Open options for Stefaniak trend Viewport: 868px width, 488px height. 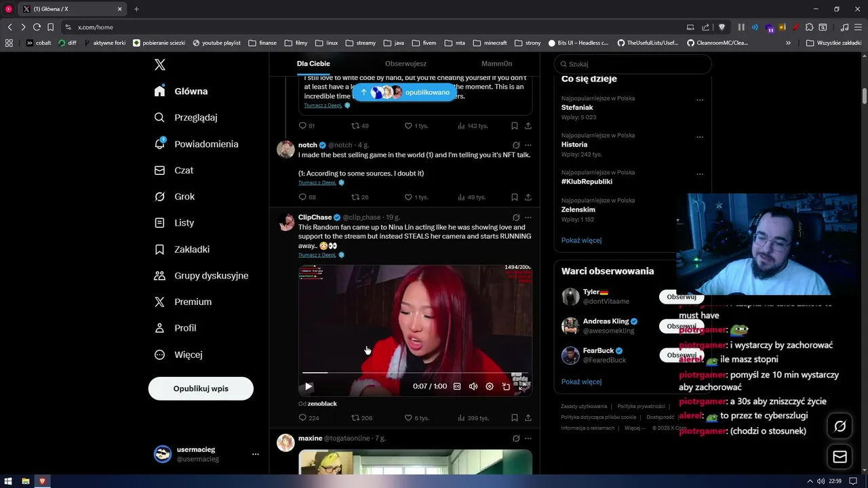coord(700,100)
